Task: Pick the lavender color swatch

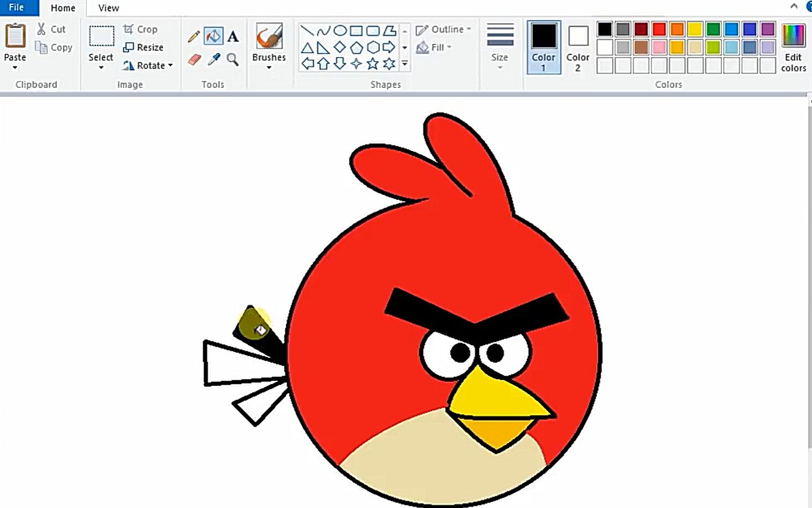Action: 767,48
